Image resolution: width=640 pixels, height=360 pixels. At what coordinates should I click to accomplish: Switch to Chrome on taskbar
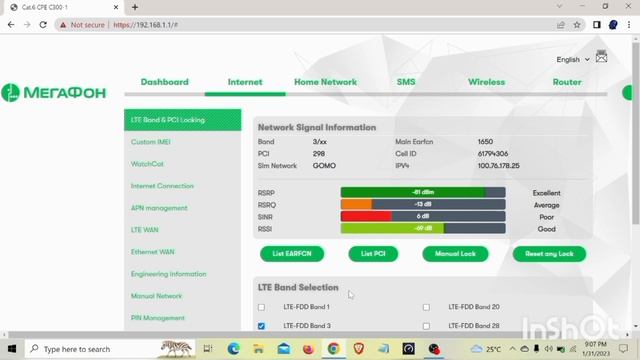pyautogui.click(x=333, y=349)
